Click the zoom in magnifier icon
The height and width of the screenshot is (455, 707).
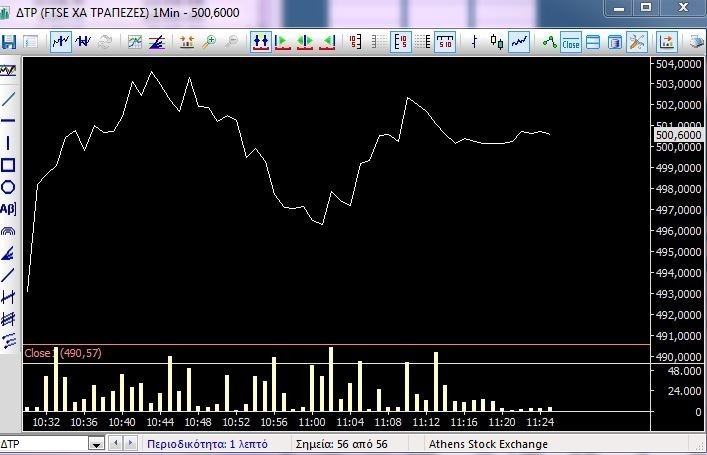click(209, 43)
